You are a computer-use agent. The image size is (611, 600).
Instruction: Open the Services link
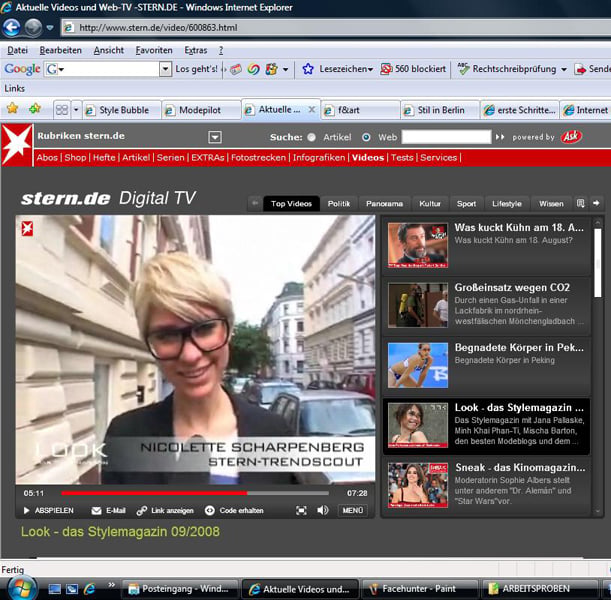point(438,158)
